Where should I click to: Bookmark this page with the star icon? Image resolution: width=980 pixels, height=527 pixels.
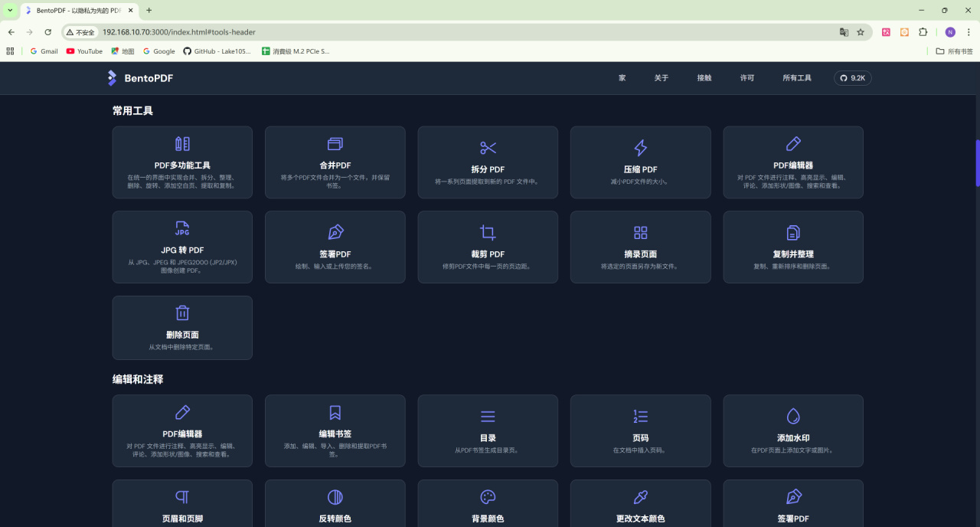(861, 32)
